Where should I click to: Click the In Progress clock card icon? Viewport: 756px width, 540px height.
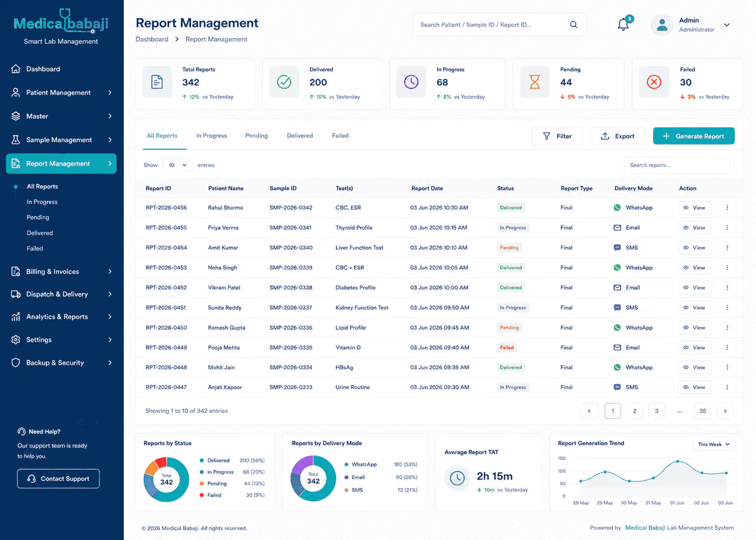click(x=411, y=82)
